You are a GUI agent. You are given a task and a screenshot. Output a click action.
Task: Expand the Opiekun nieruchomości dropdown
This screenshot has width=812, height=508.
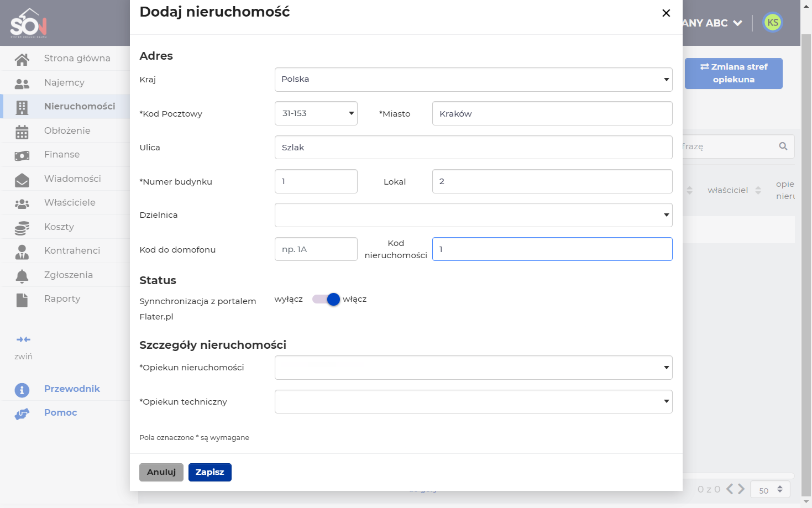tap(473, 368)
